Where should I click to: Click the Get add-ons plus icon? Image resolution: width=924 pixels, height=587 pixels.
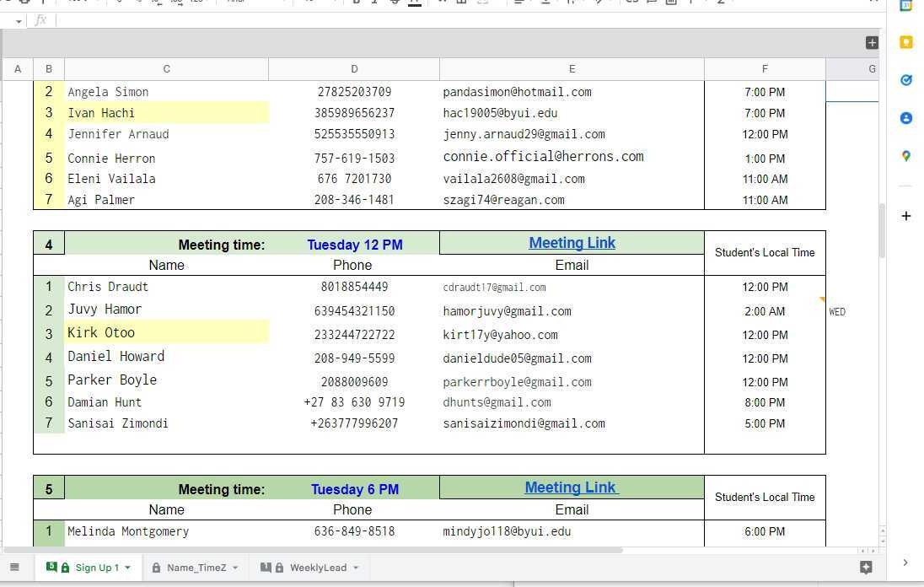[x=905, y=215]
